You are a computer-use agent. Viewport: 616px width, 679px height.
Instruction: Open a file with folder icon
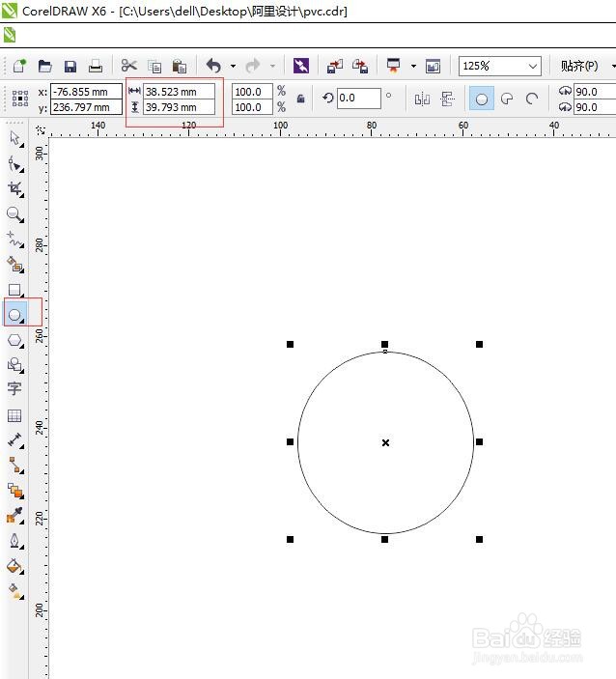click(x=45, y=66)
